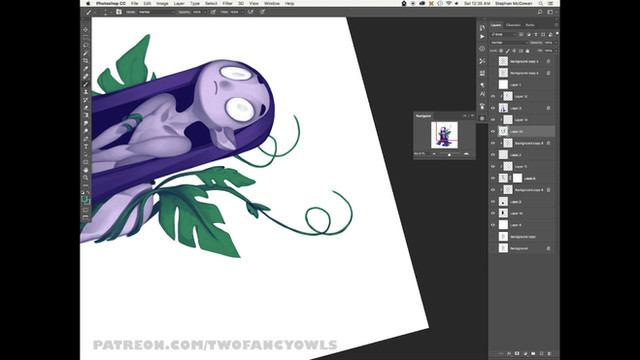Toggle lock all layer attributes

[527, 51]
